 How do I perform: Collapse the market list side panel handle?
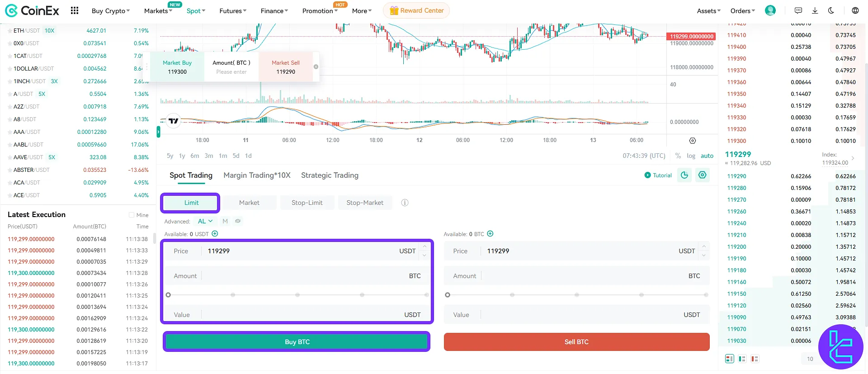[x=158, y=132]
